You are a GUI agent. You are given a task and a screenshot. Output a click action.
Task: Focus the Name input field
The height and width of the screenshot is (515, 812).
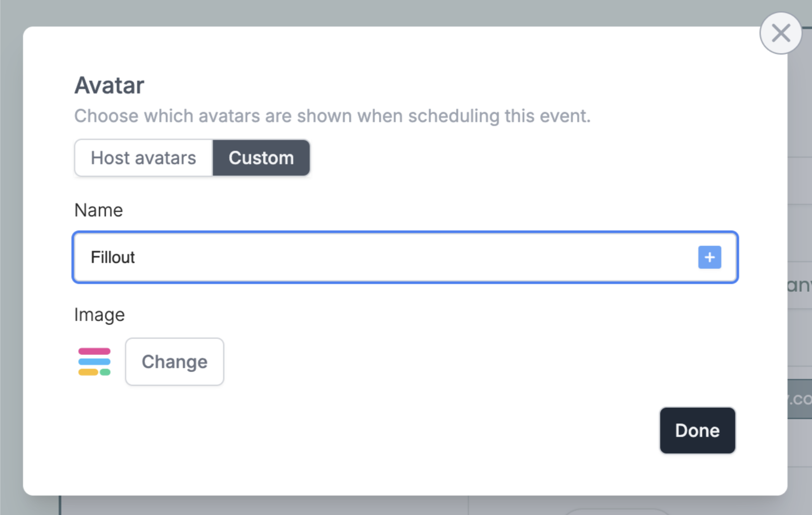coord(391,257)
